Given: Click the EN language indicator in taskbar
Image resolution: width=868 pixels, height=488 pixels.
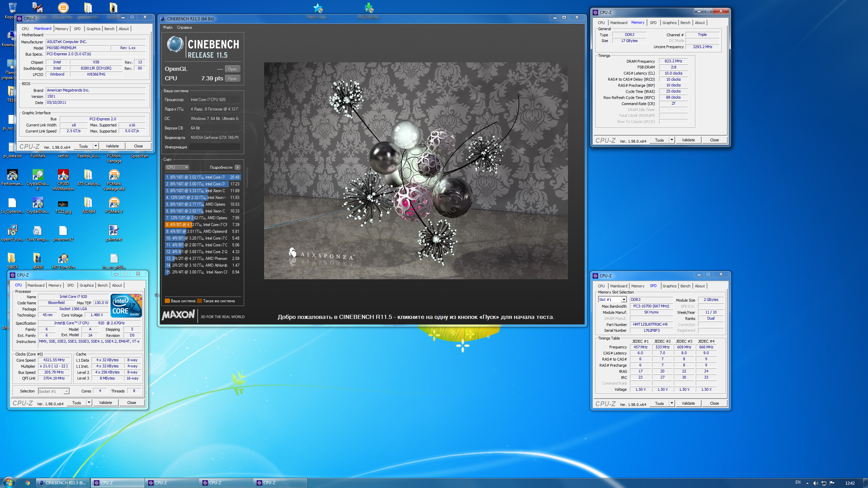Looking at the screenshot, I should click(798, 483).
